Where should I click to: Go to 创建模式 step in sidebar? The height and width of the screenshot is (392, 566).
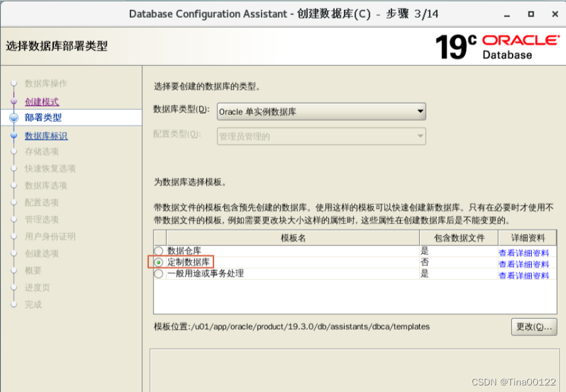coord(42,102)
